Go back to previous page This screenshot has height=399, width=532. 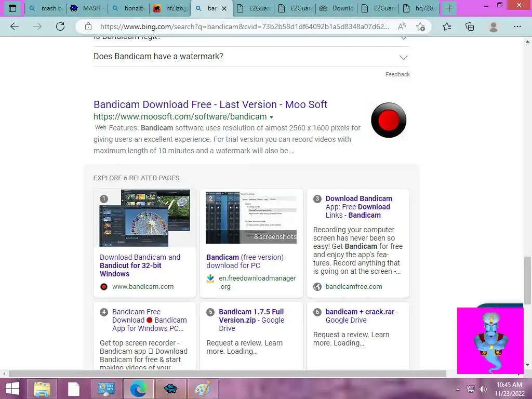point(14,26)
